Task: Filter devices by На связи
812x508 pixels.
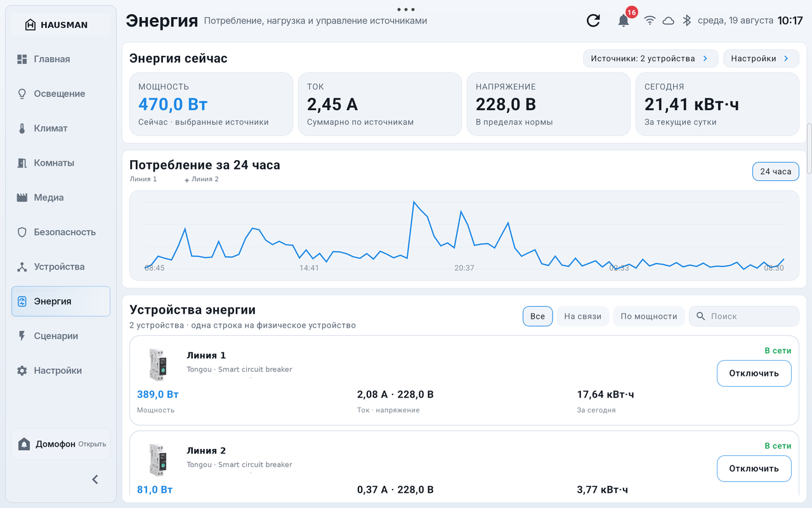Action: tap(583, 316)
